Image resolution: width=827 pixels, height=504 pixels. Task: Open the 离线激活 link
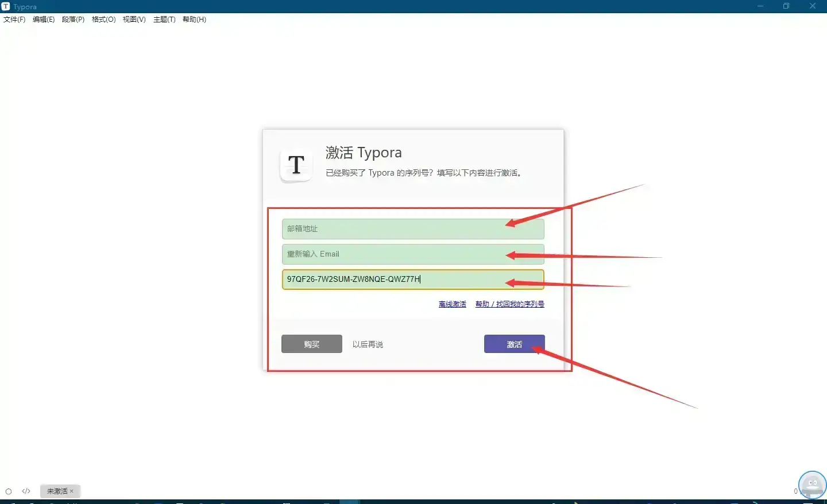point(453,304)
